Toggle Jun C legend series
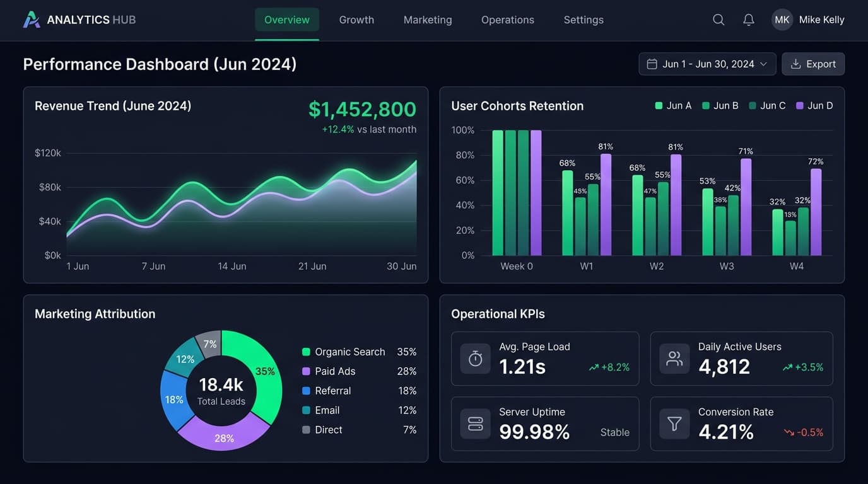868x484 pixels. pos(767,106)
